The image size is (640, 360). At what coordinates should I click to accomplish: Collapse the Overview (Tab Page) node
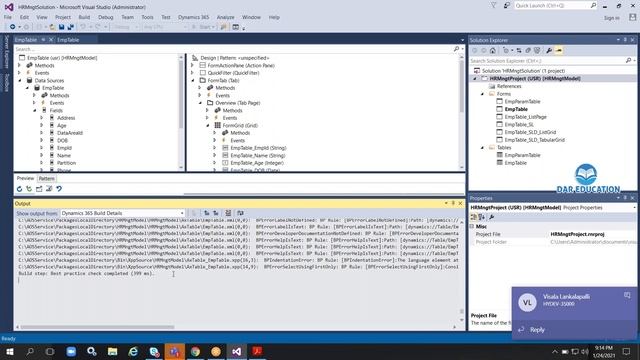pyautogui.click(x=200, y=103)
